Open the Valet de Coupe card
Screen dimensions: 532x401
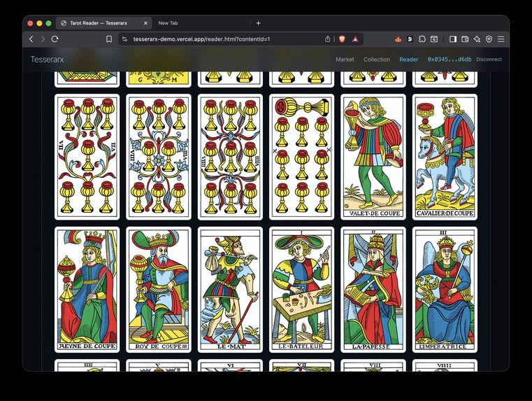tap(373, 157)
